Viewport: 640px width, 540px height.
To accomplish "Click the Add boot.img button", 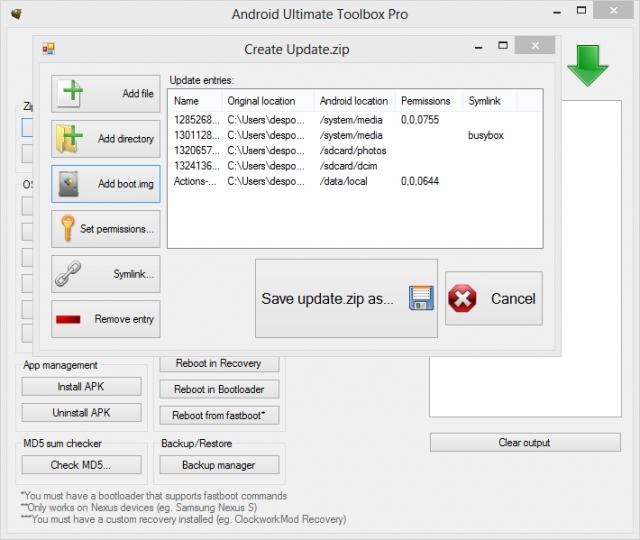I will pyautogui.click(x=106, y=184).
